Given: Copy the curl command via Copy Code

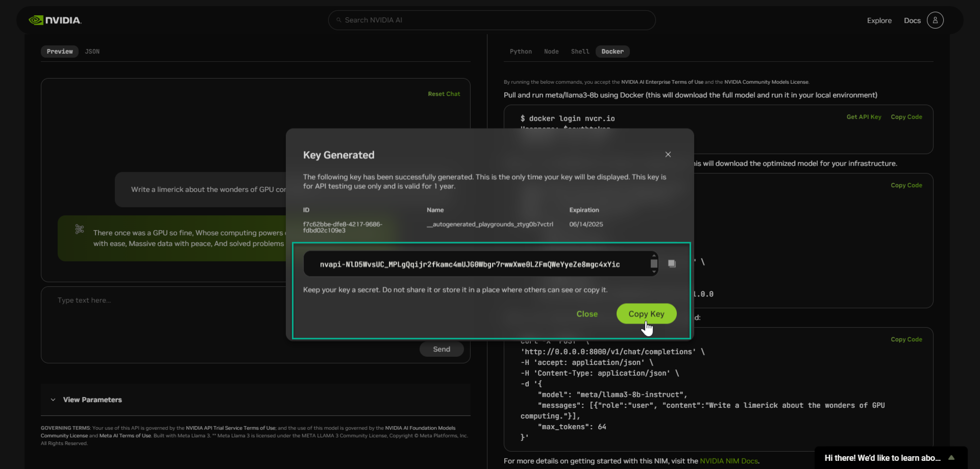Looking at the screenshot, I should 906,339.
